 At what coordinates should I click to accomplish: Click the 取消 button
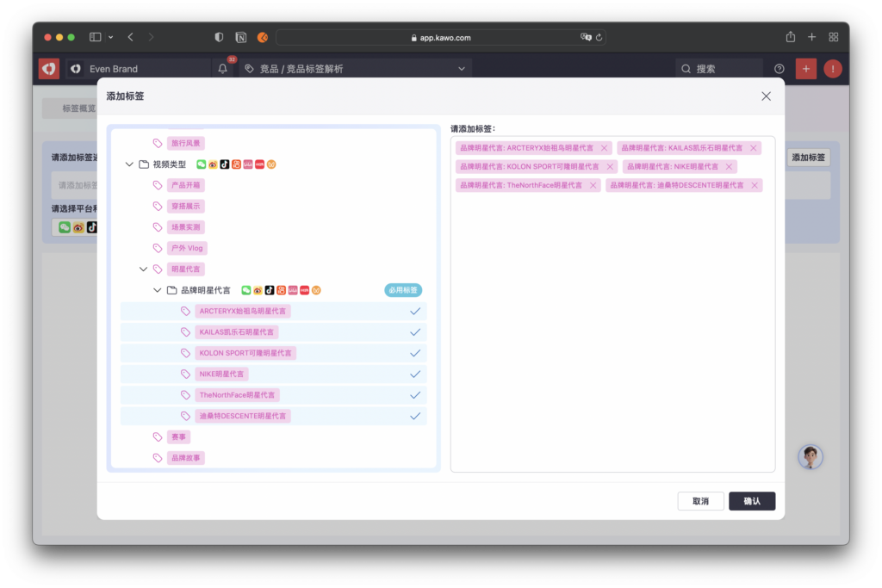(699, 501)
